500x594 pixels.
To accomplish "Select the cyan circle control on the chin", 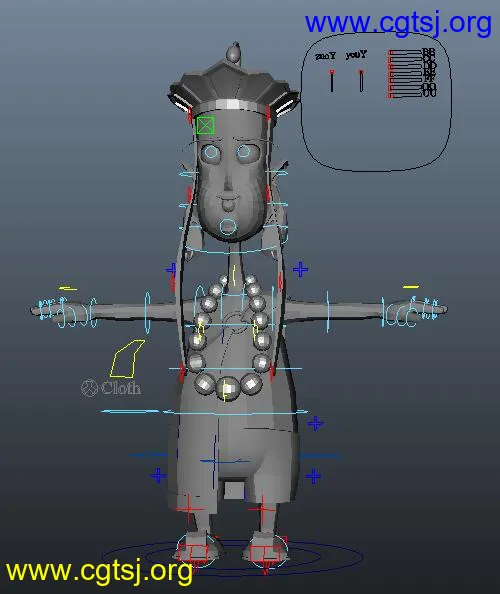I will 228,227.
